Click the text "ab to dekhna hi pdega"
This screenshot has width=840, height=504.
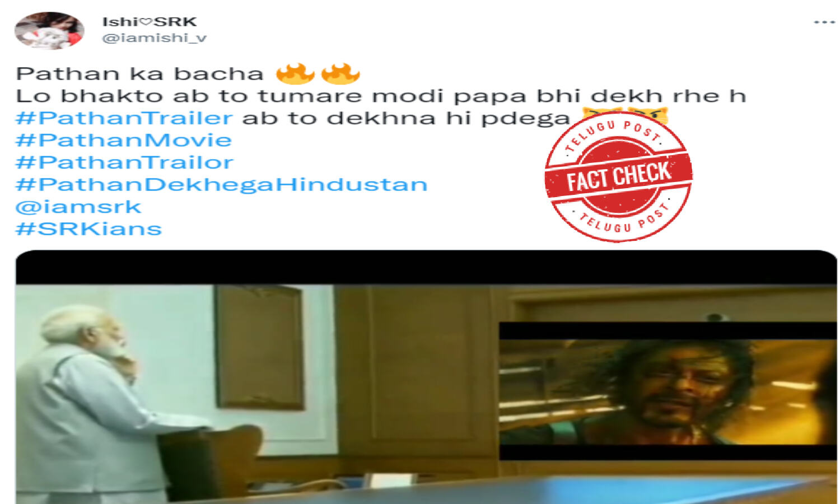406,118
